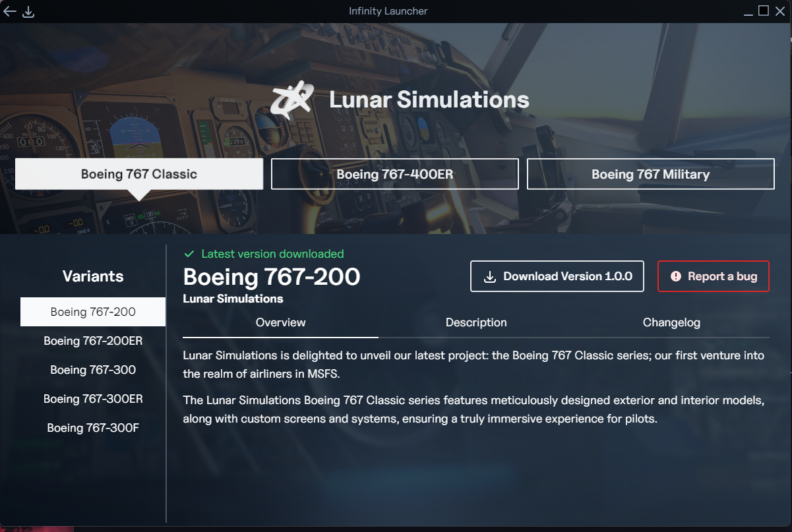Select Boeing 767-200 variant
Image resolution: width=792 pixels, height=532 pixels.
[93, 312]
